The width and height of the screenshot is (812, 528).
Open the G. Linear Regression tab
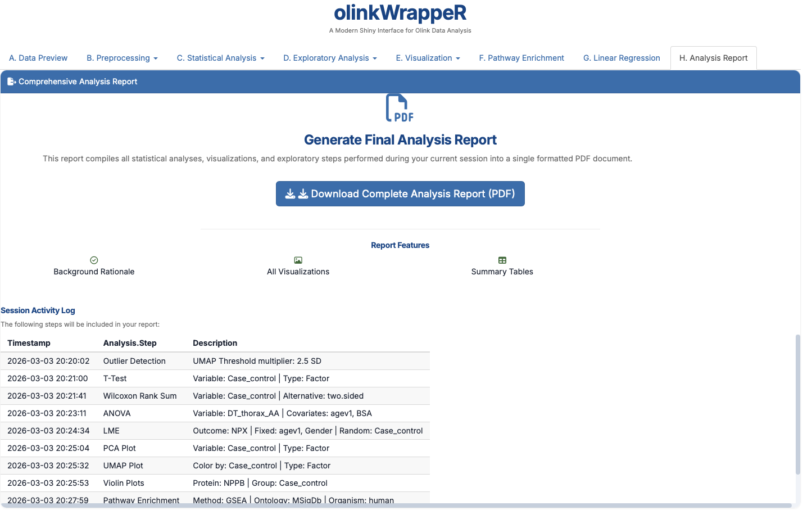(621, 58)
